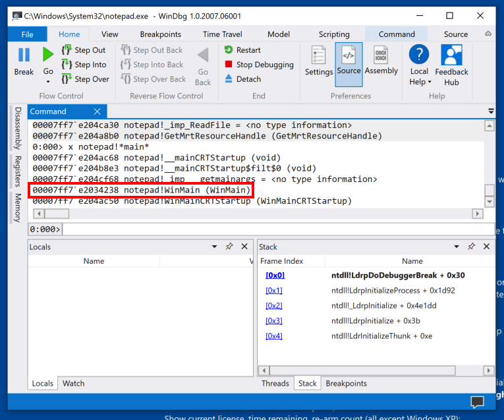
Task: Open debugger Settings
Action: (x=318, y=61)
